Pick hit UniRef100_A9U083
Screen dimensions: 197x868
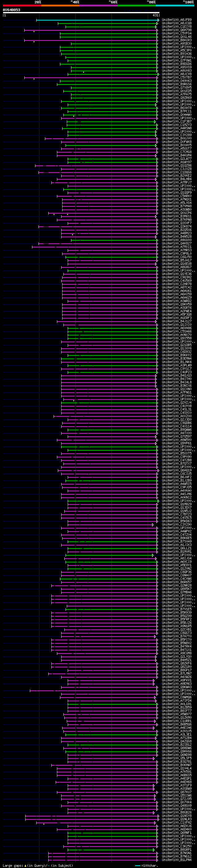(177, 71)
